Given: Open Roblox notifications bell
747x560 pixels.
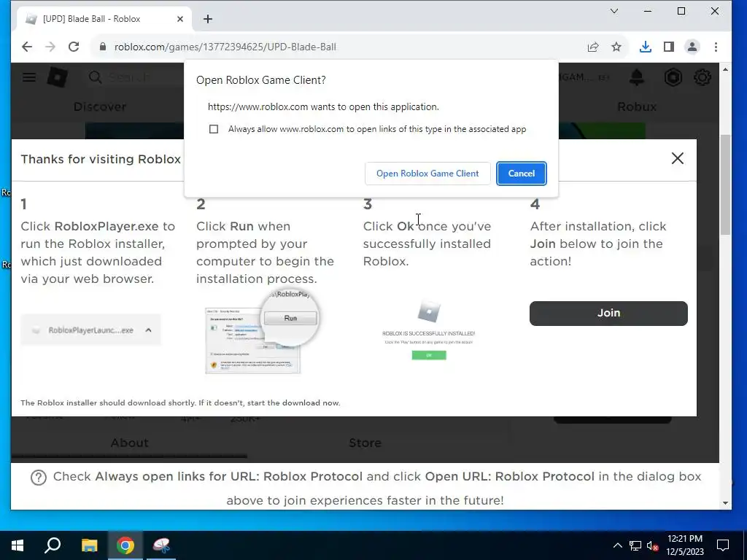Looking at the screenshot, I should click(637, 77).
